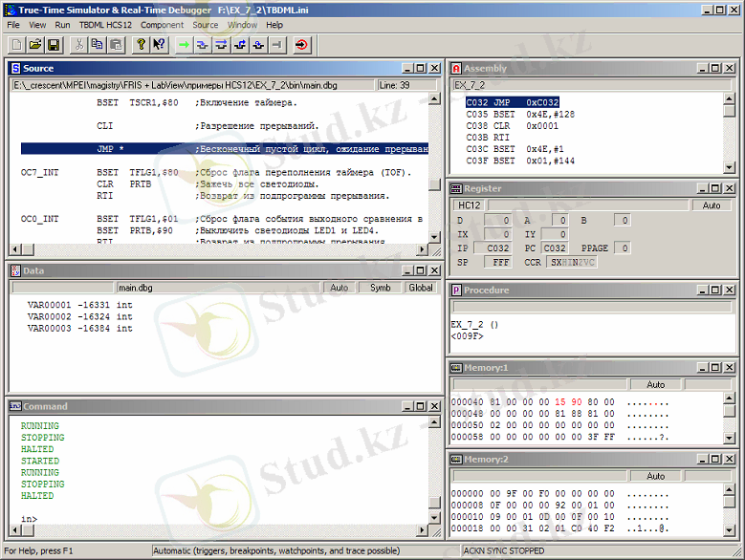Click the yellow question mark help icon
The width and height of the screenshot is (745, 560).
141,45
